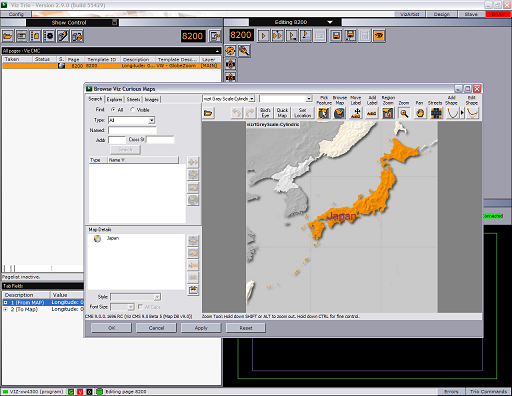Collapse the All pages list arrow
The image size is (512, 396).
pos(217,51)
